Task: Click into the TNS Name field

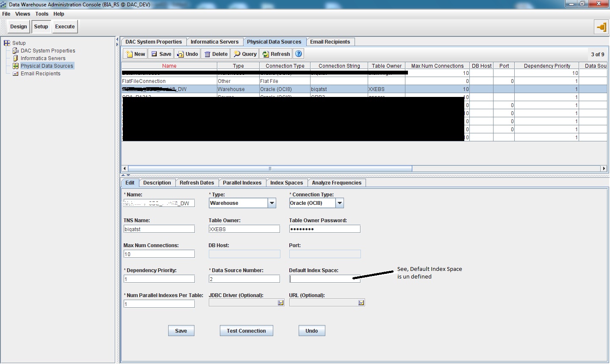Action: point(159,229)
